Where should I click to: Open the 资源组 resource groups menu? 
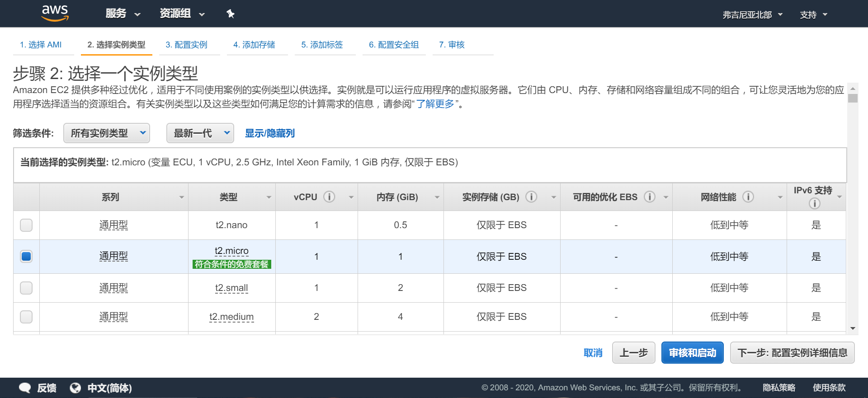click(x=182, y=14)
